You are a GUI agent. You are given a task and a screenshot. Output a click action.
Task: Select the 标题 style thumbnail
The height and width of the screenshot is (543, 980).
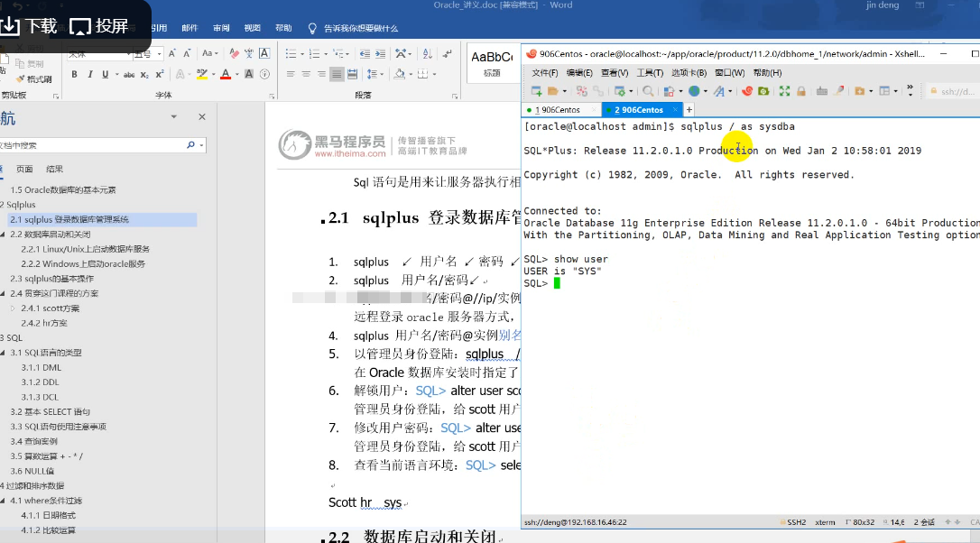492,63
